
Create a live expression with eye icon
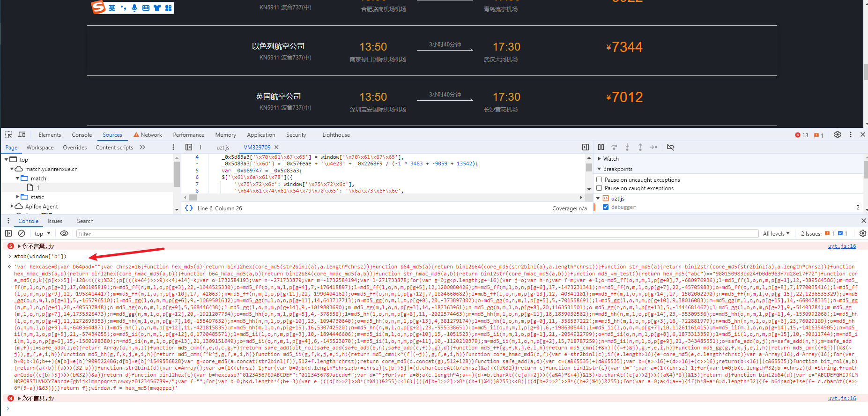tap(64, 233)
